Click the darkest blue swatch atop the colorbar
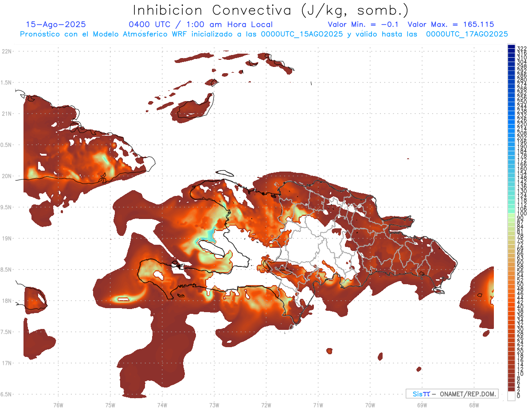The height and width of the screenshot is (411, 532). 511,46
